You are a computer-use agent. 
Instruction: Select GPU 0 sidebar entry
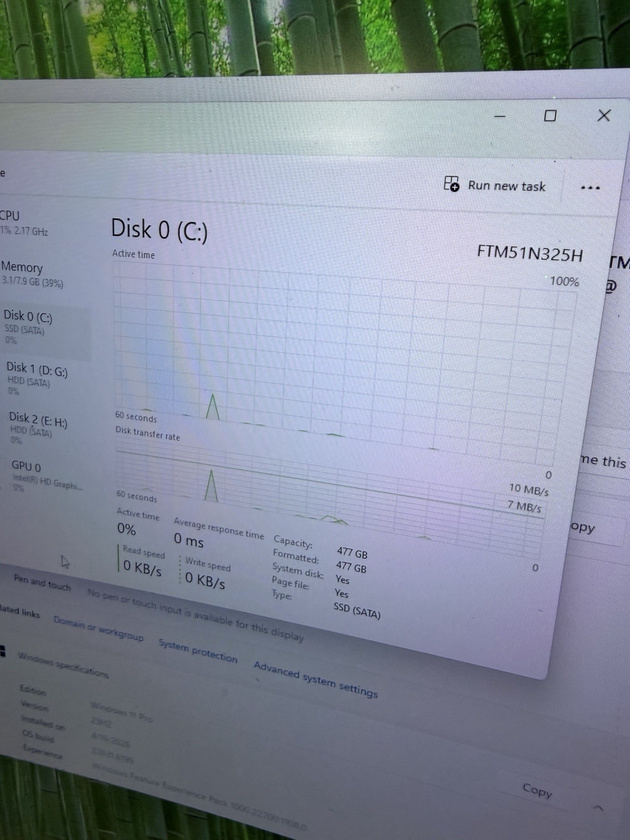click(48, 476)
